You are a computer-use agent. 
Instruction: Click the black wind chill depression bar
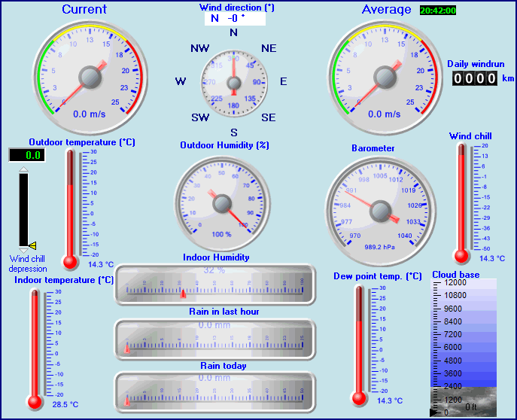pyautogui.click(x=23, y=210)
